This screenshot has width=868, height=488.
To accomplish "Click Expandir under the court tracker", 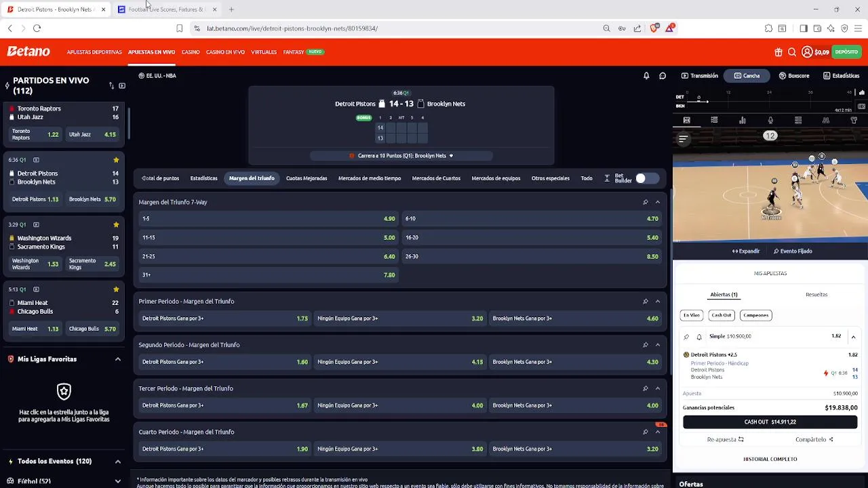I will pos(746,251).
